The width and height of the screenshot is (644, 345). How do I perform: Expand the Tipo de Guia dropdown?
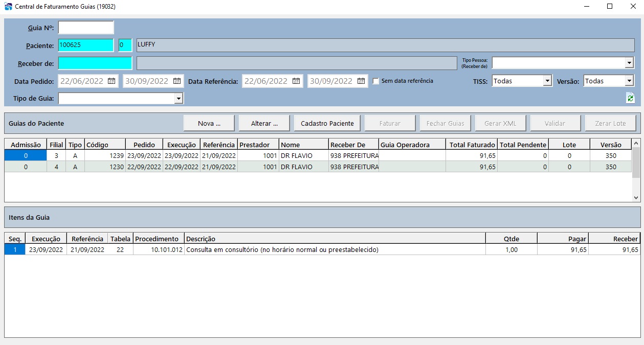click(x=179, y=98)
